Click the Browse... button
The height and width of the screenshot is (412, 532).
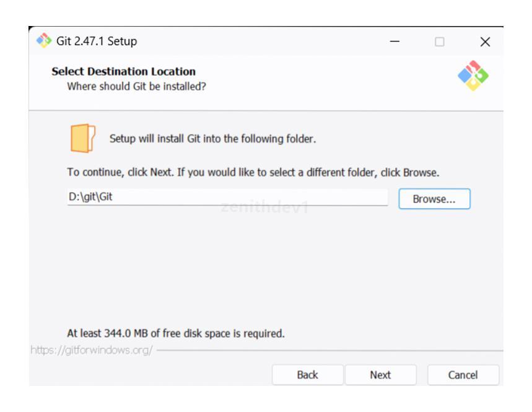pos(434,199)
